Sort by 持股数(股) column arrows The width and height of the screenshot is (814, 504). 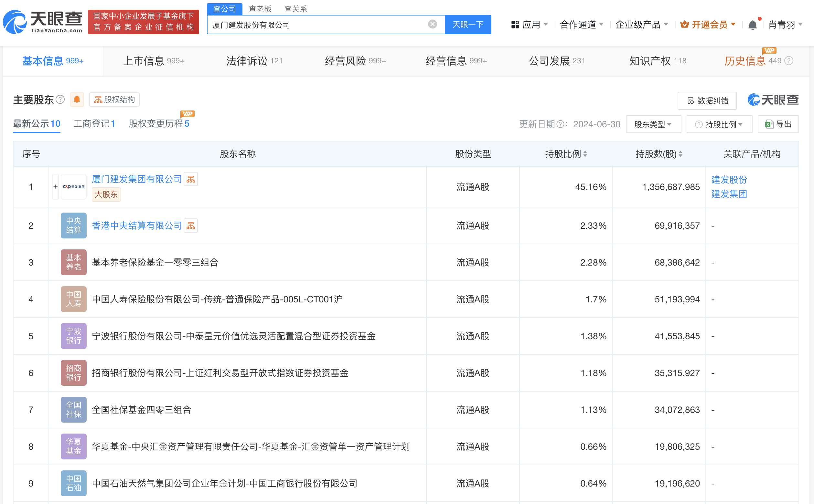click(680, 154)
